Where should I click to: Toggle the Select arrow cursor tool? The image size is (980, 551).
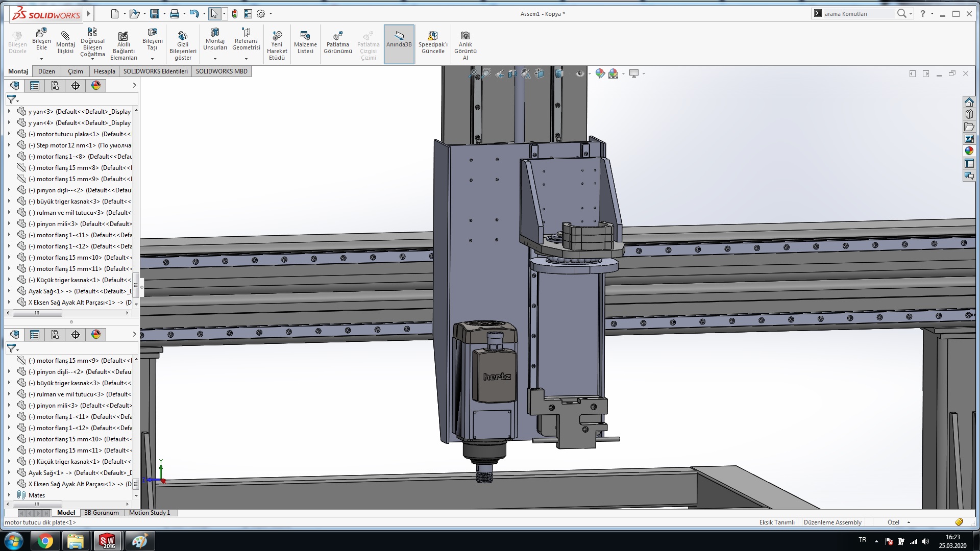click(x=214, y=14)
